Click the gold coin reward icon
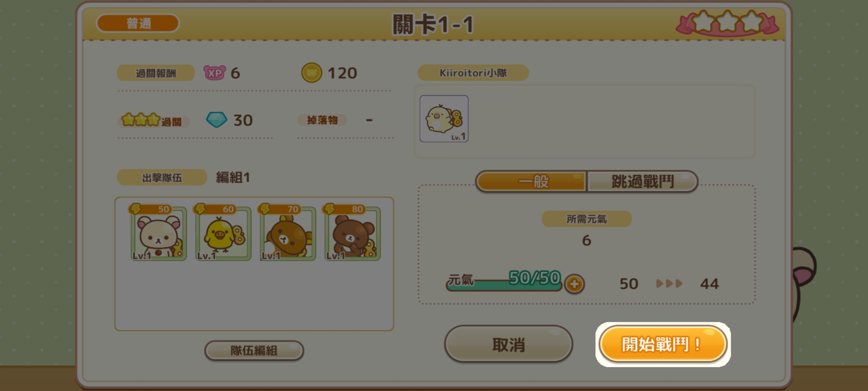868x391 pixels. pos(311,72)
